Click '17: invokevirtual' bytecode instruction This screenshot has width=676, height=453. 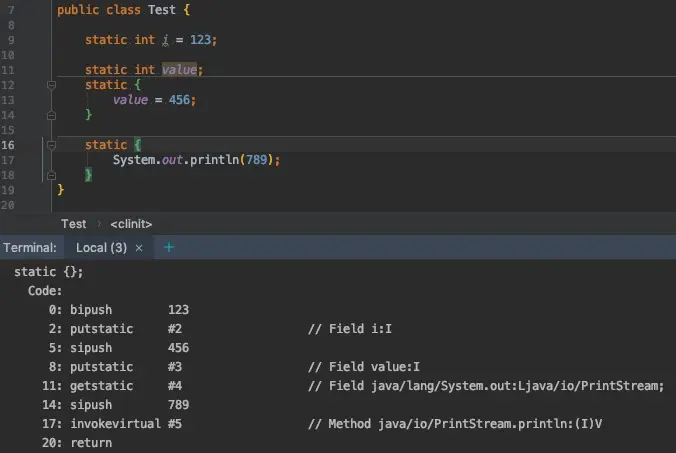point(101,424)
